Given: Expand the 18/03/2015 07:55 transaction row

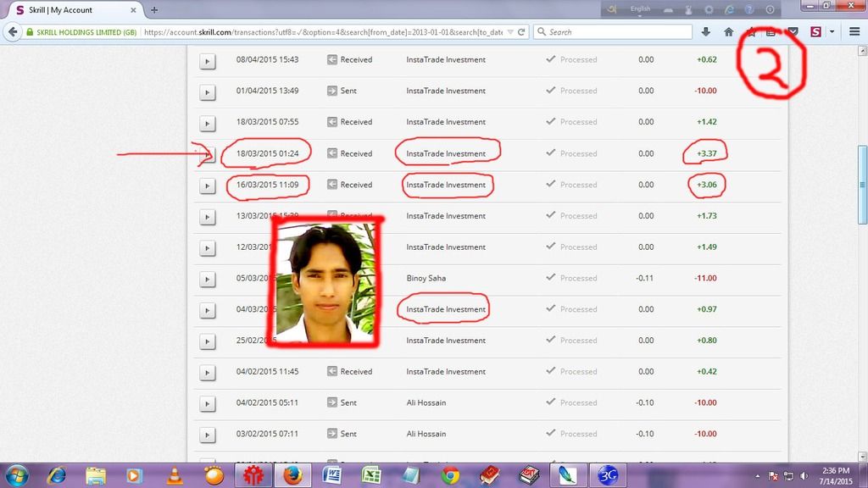Looking at the screenshot, I should (x=207, y=123).
